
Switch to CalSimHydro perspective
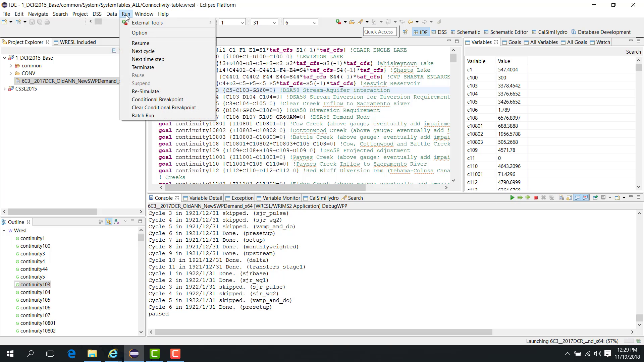pos(549,32)
